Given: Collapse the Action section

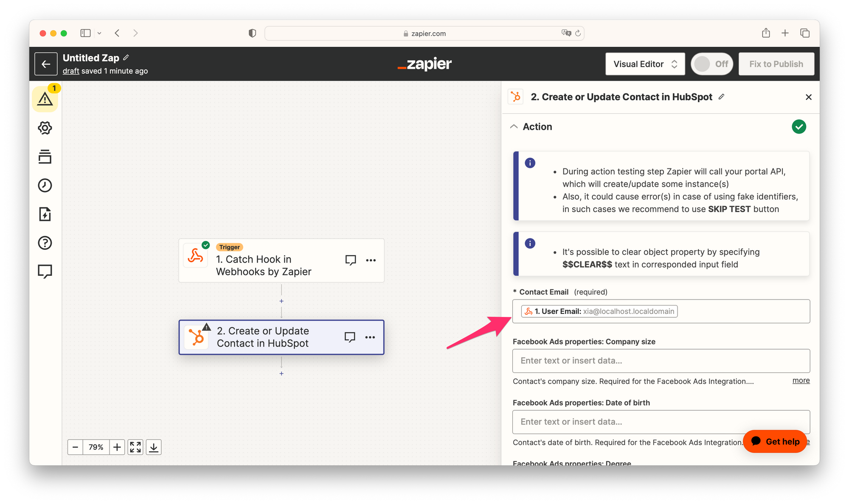Looking at the screenshot, I should 514,126.
